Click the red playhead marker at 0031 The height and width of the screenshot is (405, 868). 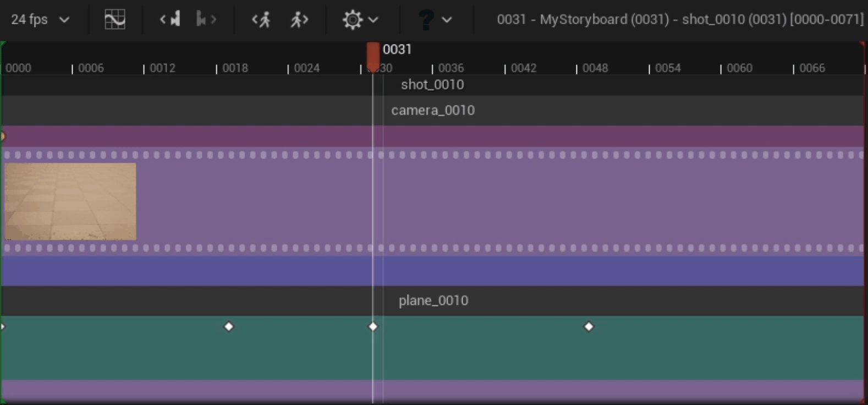pyautogui.click(x=373, y=57)
